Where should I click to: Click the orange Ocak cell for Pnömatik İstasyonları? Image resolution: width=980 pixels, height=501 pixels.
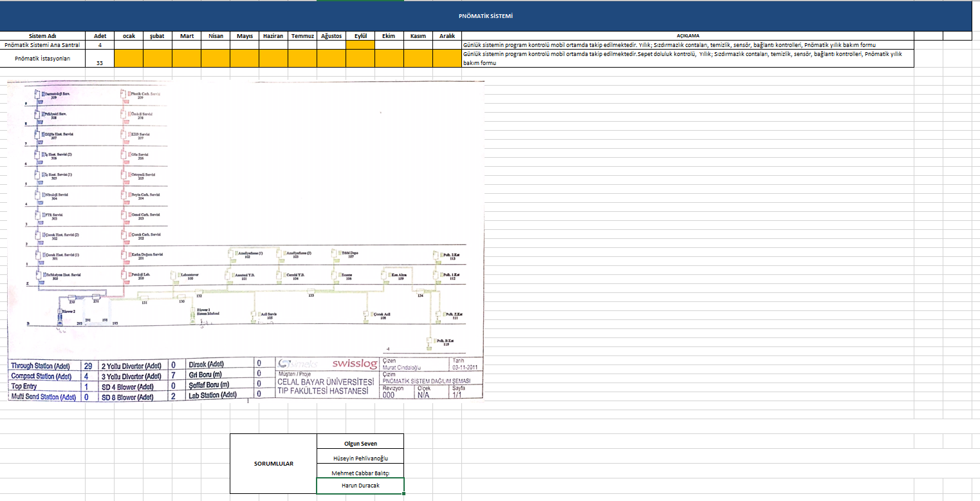point(129,59)
